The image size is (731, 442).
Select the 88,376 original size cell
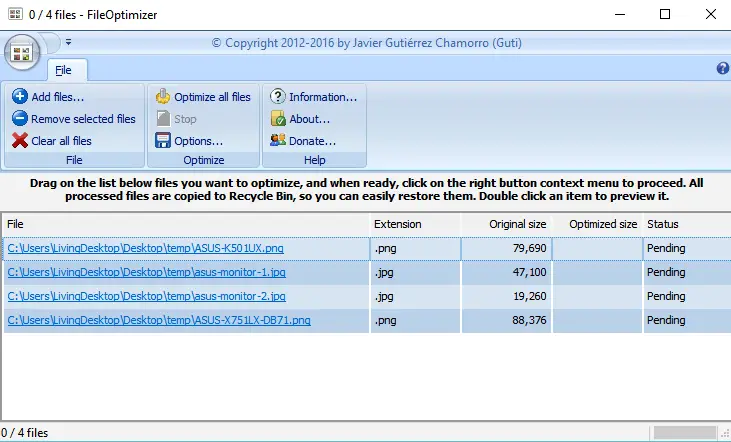click(x=507, y=320)
